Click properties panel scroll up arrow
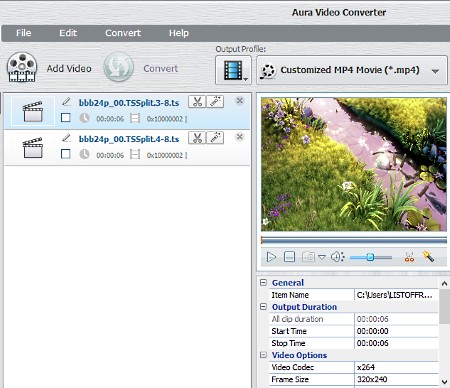Image resolution: width=450 pixels, height=388 pixels. pos(444,284)
